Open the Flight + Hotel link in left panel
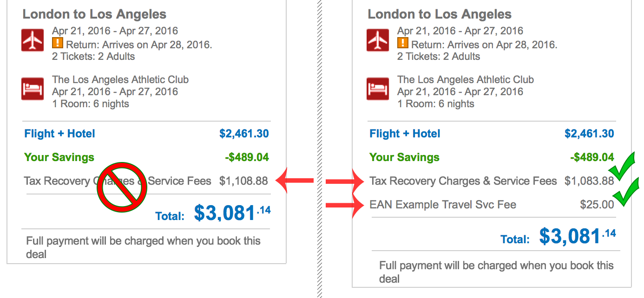The width and height of the screenshot is (644, 298). 59,134
